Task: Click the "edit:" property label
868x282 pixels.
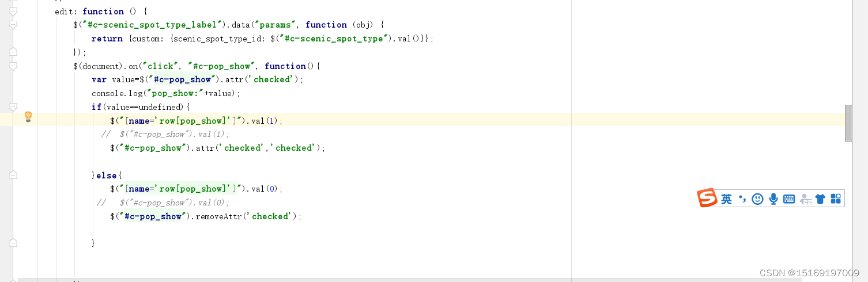Action: (x=66, y=12)
